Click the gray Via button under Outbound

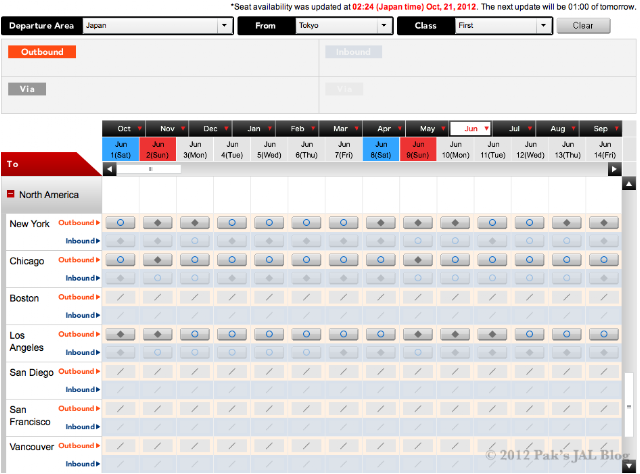(27, 89)
